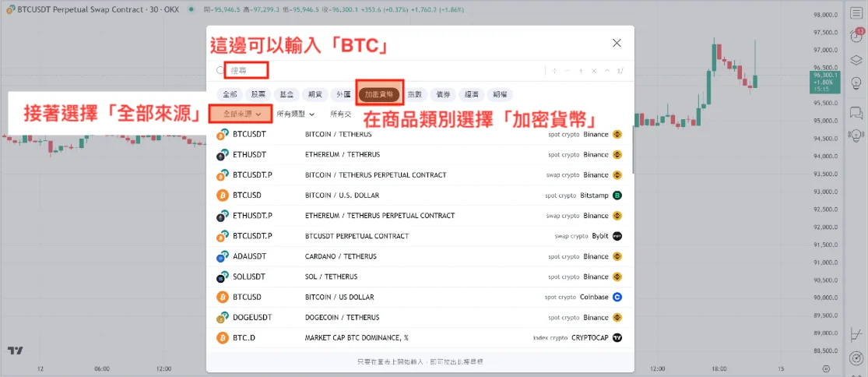Choose ADAUSDT Cardano / TetherUS row
This screenshot has width=868, height=377.
(420, 256)
